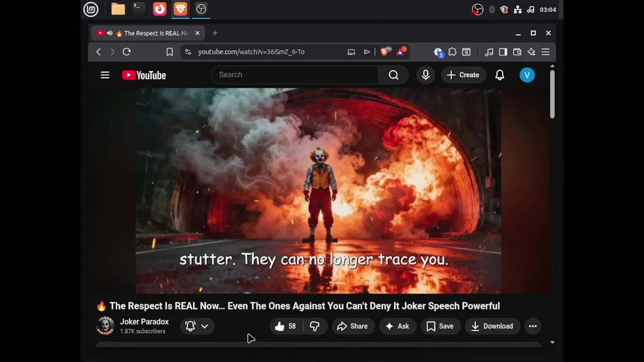Go back in browser history
Screen dimensions: 644x362
99,52
